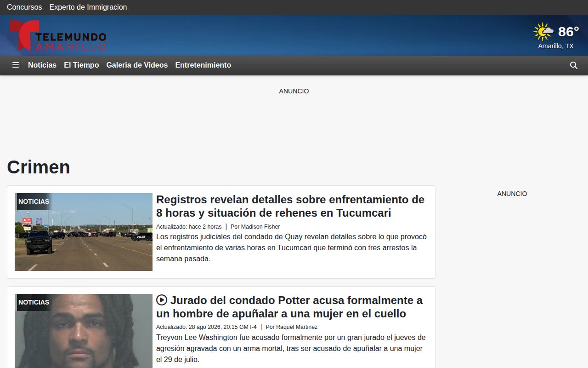The image size is (588, 368).
Task: Open the Concursos link
Action: 24,7
